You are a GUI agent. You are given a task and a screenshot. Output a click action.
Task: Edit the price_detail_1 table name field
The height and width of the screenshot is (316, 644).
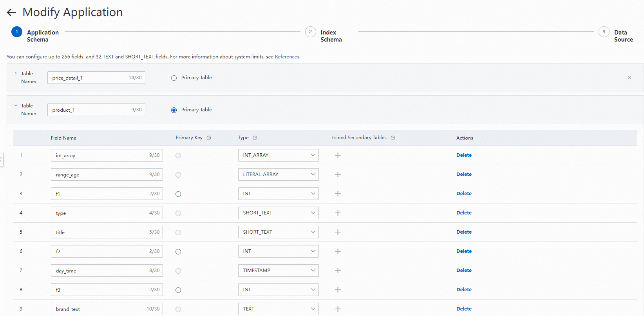point(96,78)
